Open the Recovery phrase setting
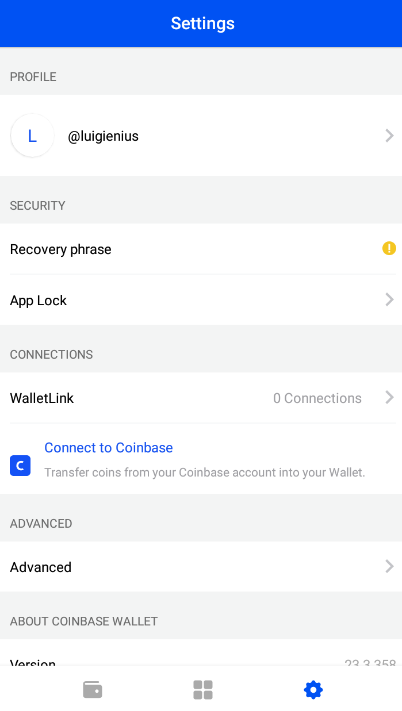 (x=201, y=249)
